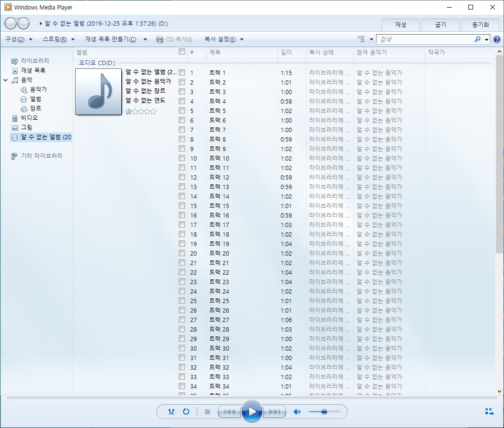Check the box for 트랙 10

[x=182, y=158]
